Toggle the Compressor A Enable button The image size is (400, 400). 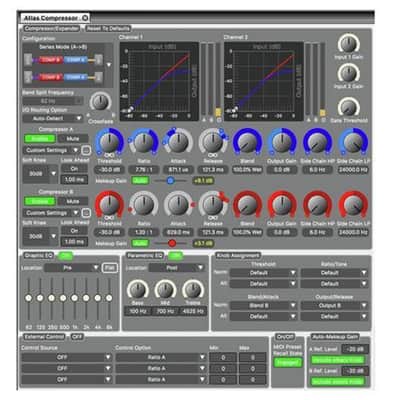coord(40,138)
